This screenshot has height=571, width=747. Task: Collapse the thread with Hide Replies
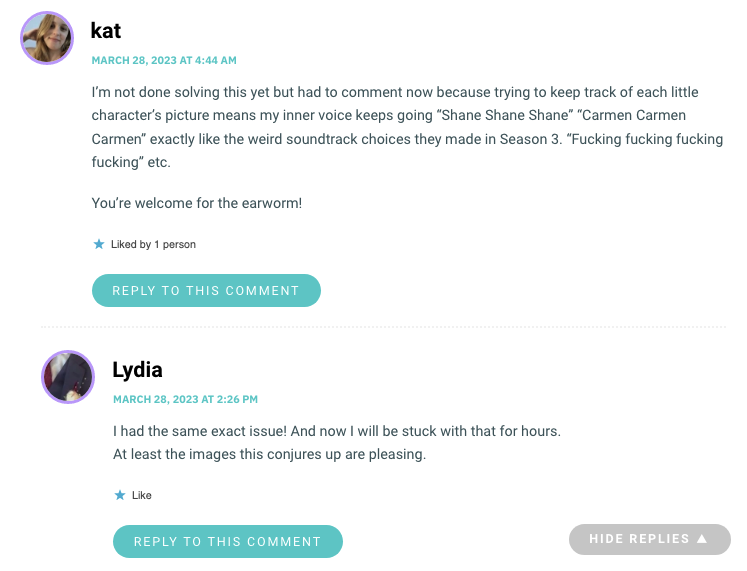(x=649, y=539)
